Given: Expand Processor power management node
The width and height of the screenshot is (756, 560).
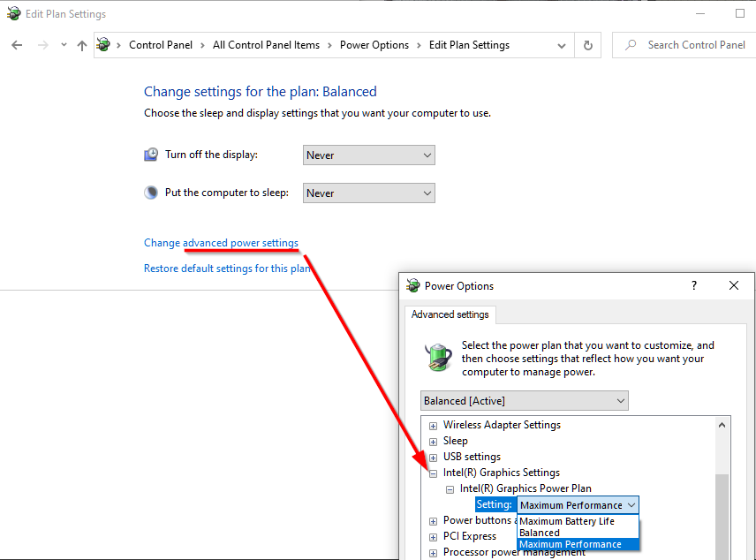Looking at the screenshot, I should coord(433,553).
